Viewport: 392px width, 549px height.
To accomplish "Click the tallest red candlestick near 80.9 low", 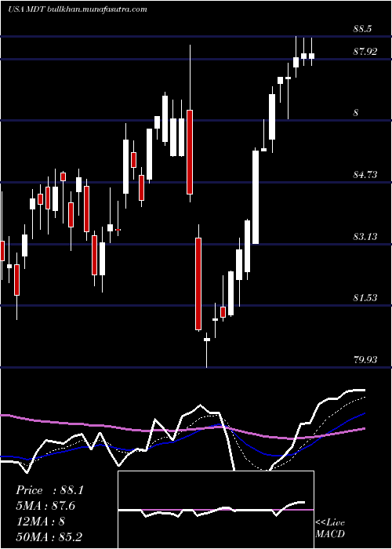I will pyautogui.click(x=198, y=284).
